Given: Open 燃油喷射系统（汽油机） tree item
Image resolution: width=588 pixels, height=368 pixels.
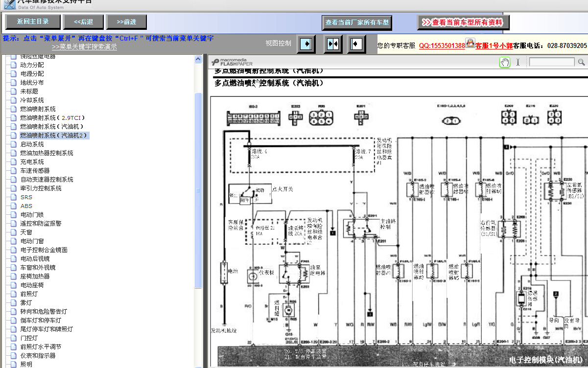Looking at the screenshot, I should coord(53,126).
